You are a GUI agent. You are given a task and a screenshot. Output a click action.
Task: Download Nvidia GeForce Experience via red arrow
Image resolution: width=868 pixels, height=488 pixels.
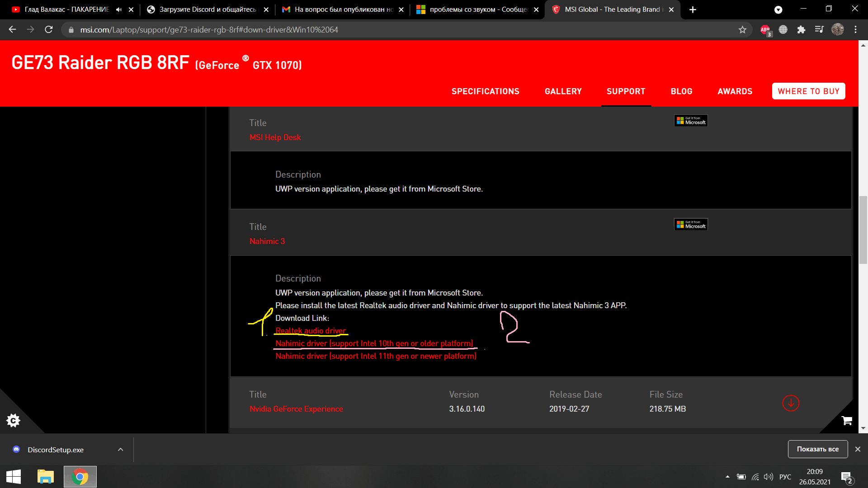click(x=791, y=403)
